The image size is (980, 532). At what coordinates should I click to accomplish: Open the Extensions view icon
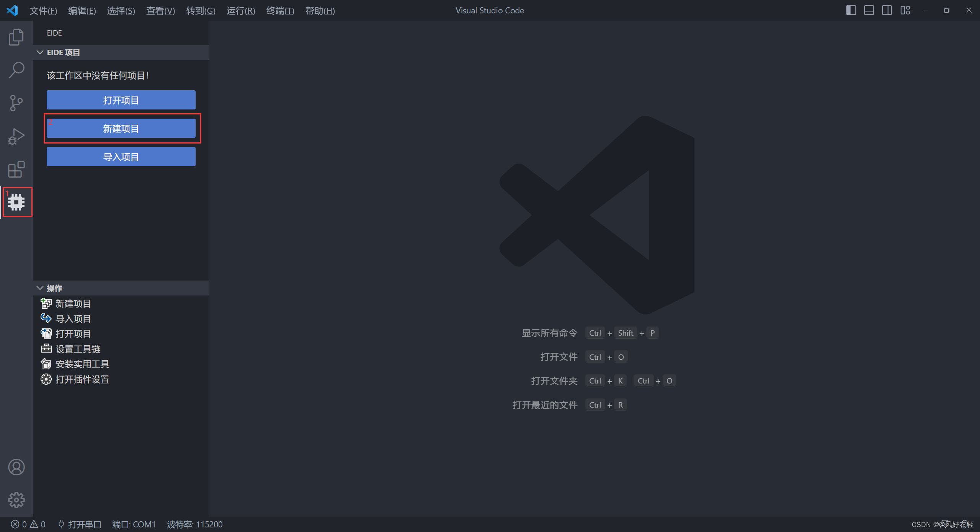pyautogui.click(x=16, y=170)
